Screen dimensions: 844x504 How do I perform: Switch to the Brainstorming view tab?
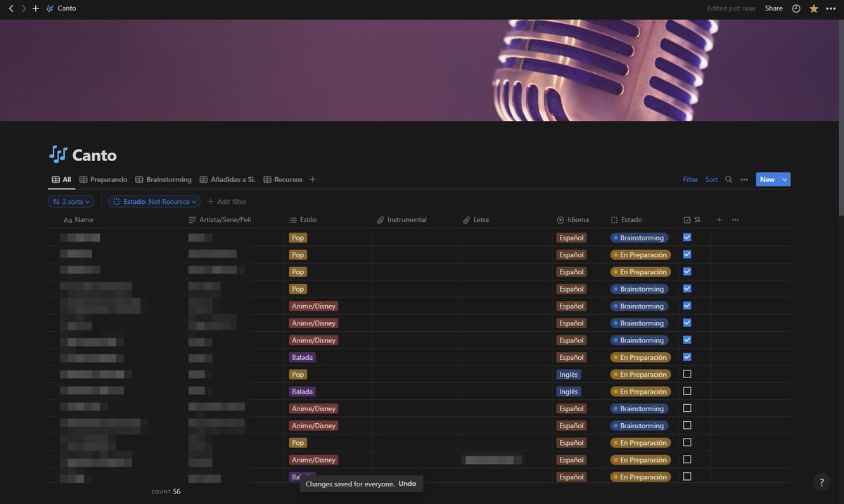(x=163, y=179)
